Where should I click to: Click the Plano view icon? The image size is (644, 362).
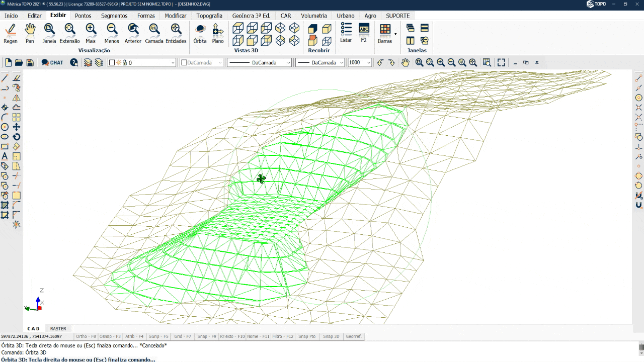click(x=218, y=33)
